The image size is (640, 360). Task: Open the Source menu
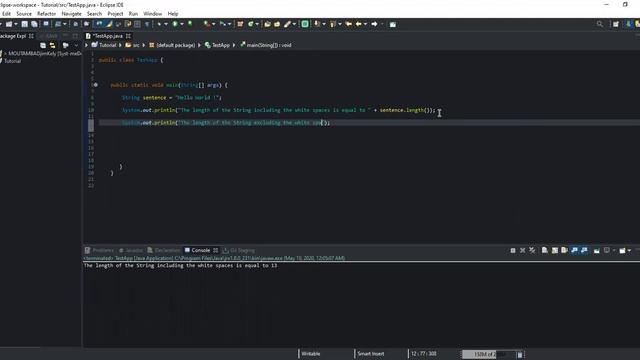24,14
